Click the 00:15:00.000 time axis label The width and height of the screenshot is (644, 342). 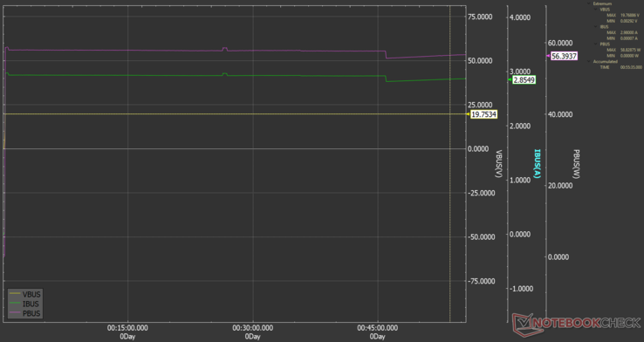pos(127,328)
